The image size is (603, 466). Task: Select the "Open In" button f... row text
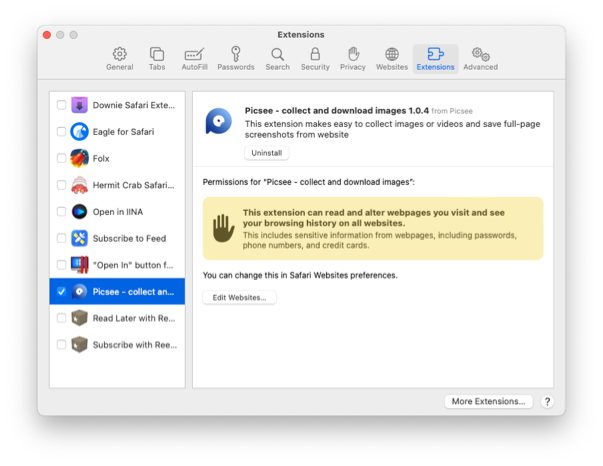tap(133, 265)
